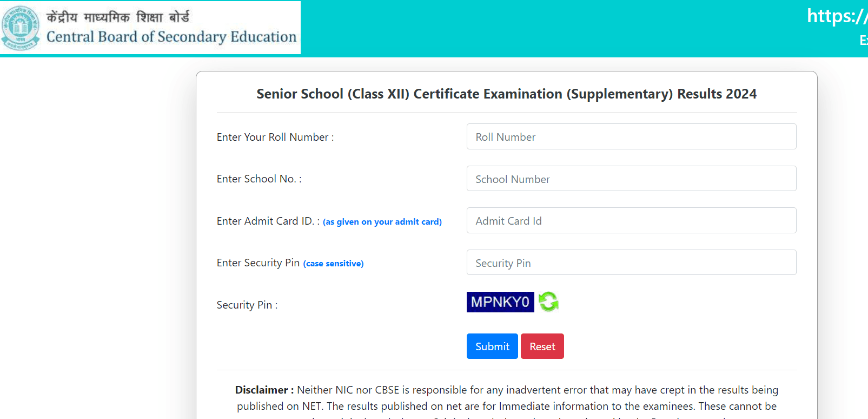Click the Class XII Supplementary Results 2024 heading

click(506, 94)
